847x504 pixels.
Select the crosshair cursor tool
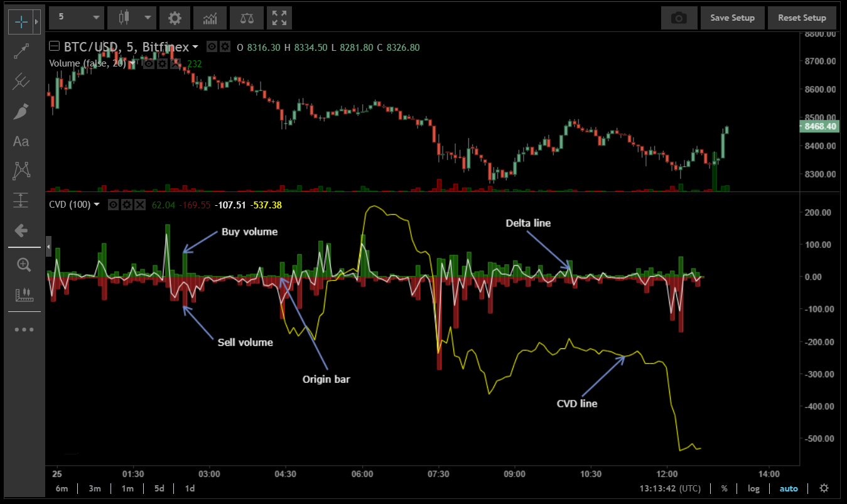[x=21, y=22]
